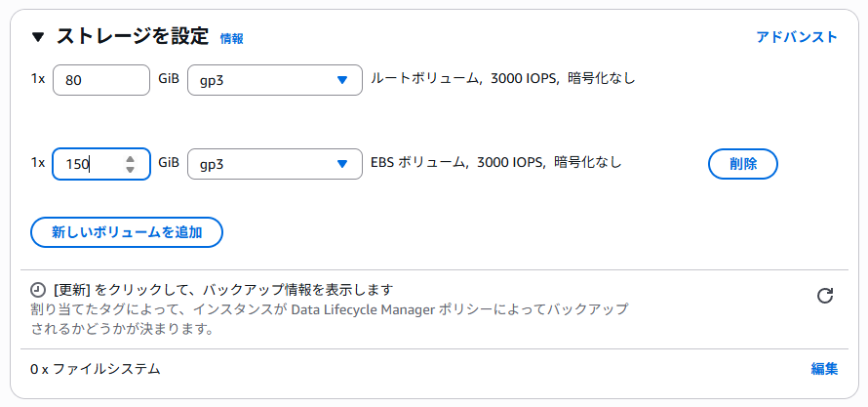Click the 削除 button for EBS volume
The height and width of the screenshot is (407, 868).
743,164
